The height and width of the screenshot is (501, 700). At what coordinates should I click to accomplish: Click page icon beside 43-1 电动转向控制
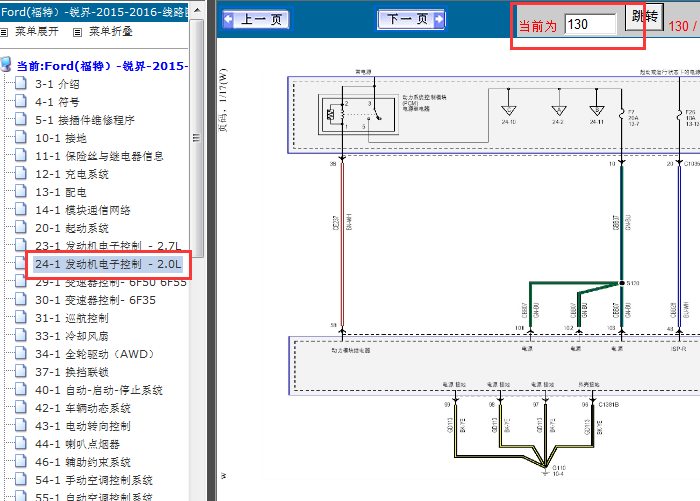point(21,425)
